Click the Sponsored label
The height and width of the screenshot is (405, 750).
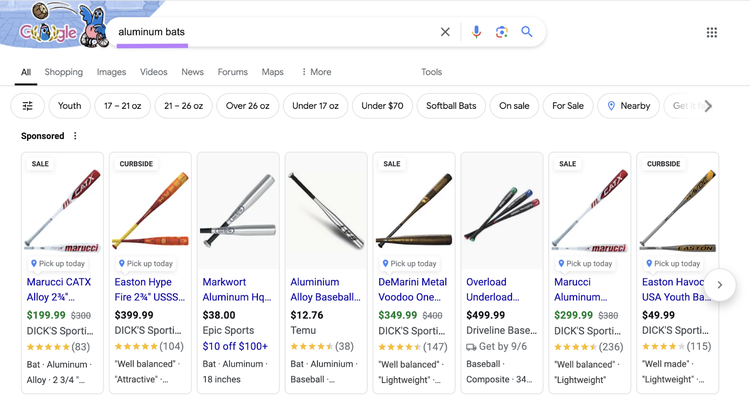pyautogui.click(x=43, y=136)
